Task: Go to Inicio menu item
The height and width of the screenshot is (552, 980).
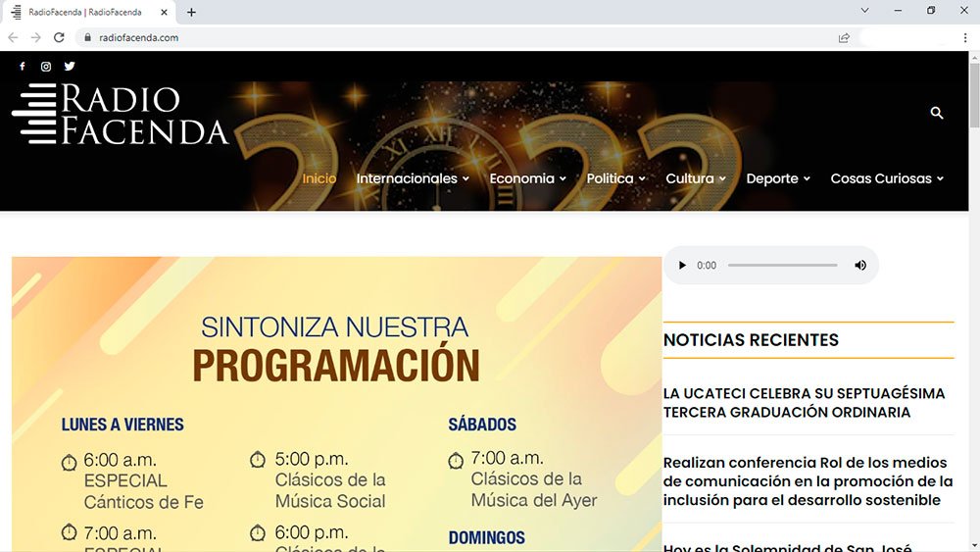Action: pos(318,178)
